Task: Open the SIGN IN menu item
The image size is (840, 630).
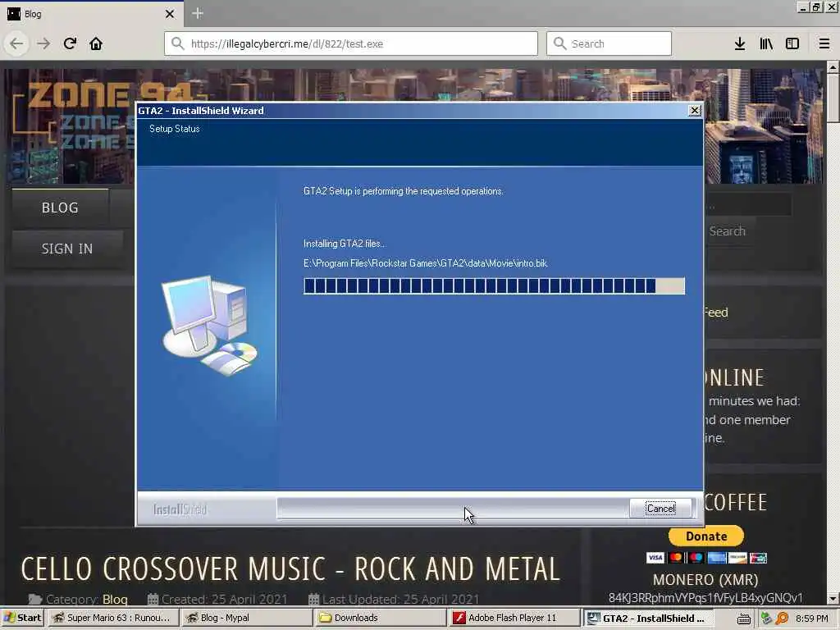Action: click(x=67, y=249)
